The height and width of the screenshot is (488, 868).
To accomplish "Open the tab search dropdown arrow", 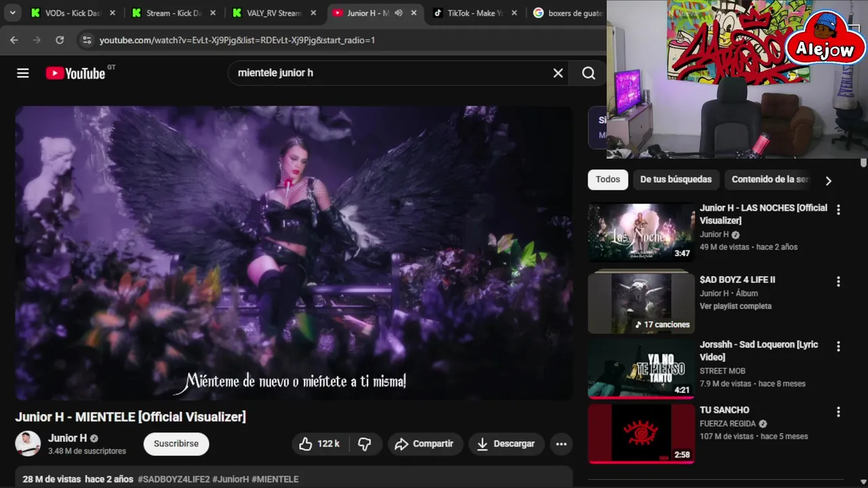I will click(12, 13).
